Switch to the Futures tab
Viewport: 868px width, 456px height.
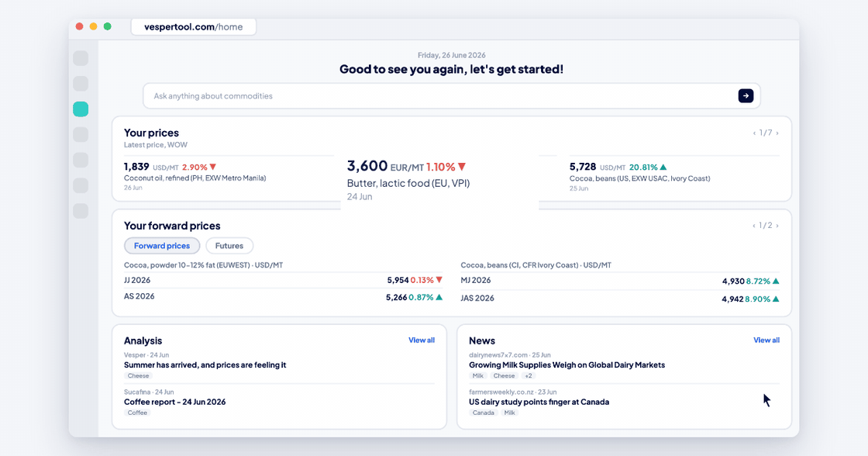[229, 246]
